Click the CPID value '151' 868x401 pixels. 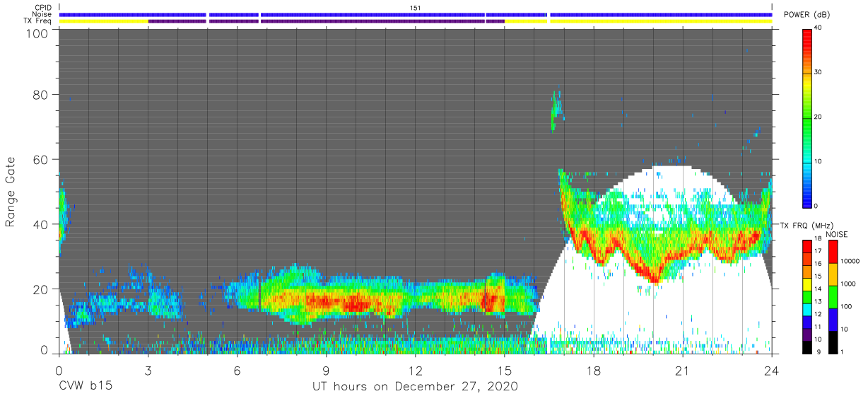416,7
